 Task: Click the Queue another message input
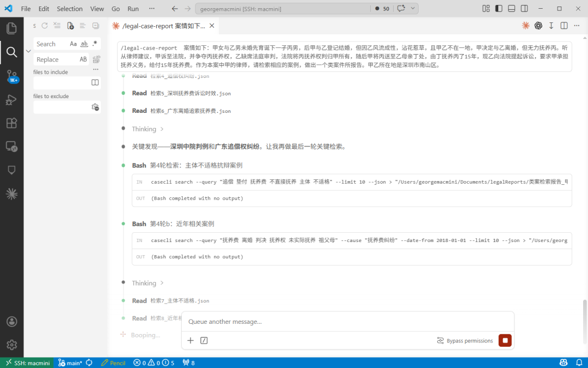point(347,322)
